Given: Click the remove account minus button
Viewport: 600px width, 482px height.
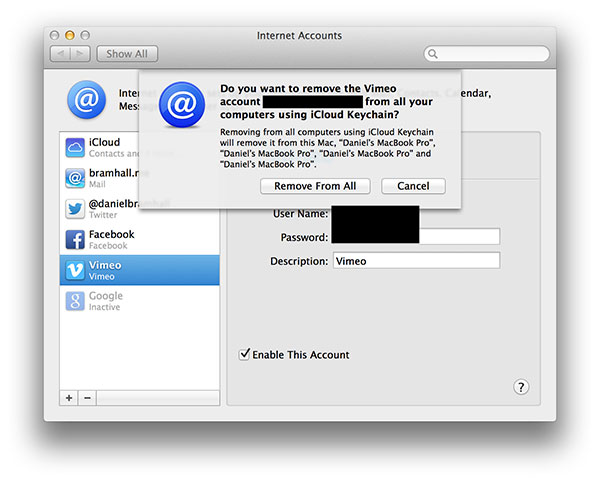Looking at the screenshot, I should [x=87, y=398].
